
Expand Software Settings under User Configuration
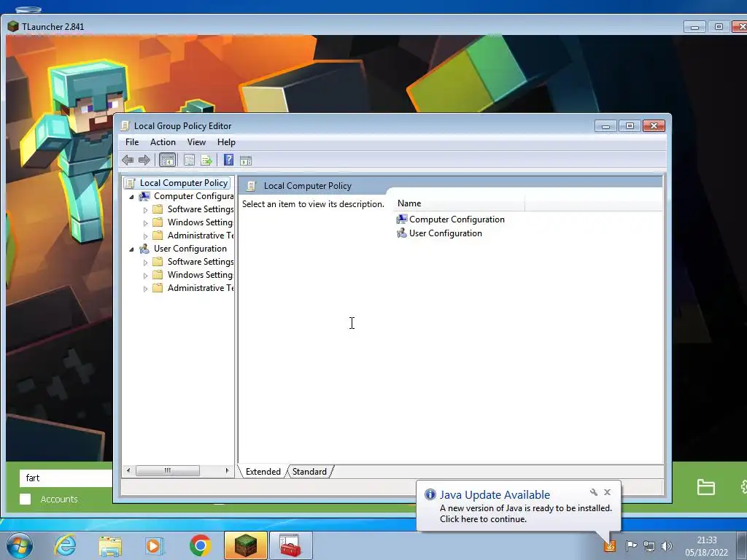tap(145, 262)
